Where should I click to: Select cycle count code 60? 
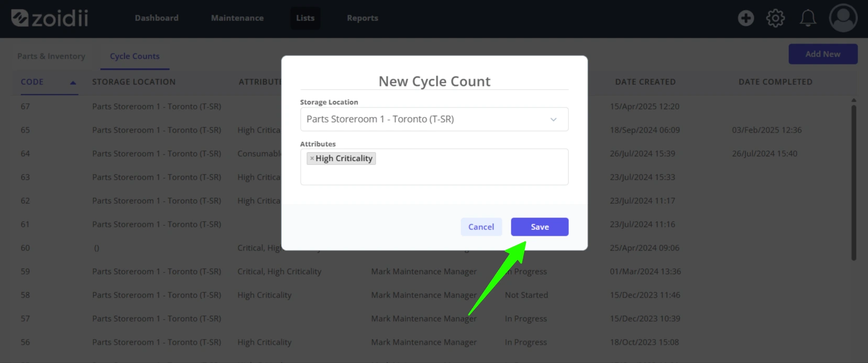[25, 248]
